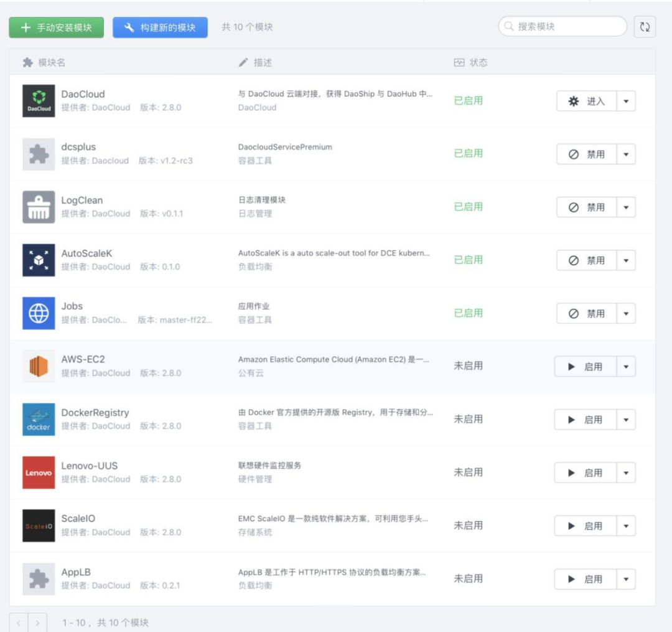Viewport: 672px width, 632px height.
Task: Open dropdown arrow for AutoScaleK row
Action: pyautogui.click(x=626, y=261)
